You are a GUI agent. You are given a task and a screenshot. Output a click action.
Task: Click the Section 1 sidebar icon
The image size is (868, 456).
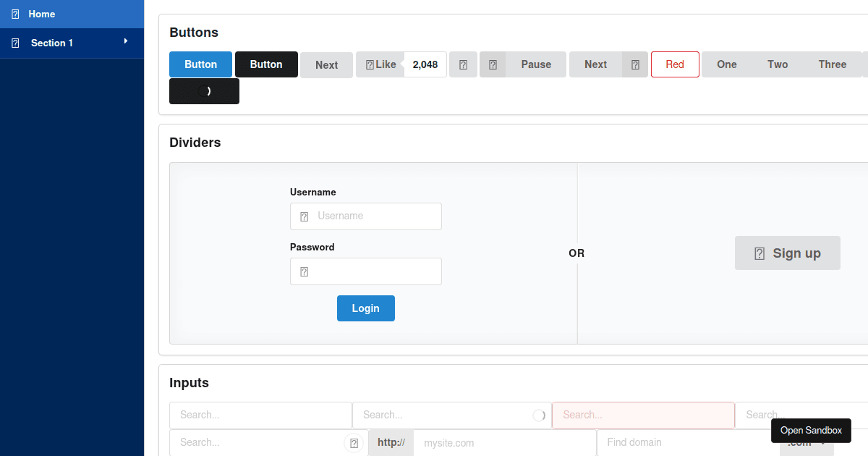(16, 43)
